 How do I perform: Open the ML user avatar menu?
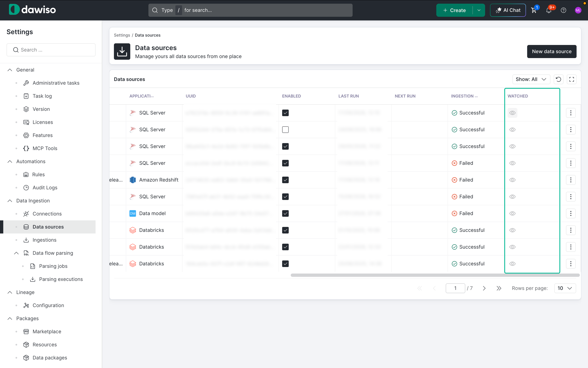pyautogui.click(x=578, y=10)
